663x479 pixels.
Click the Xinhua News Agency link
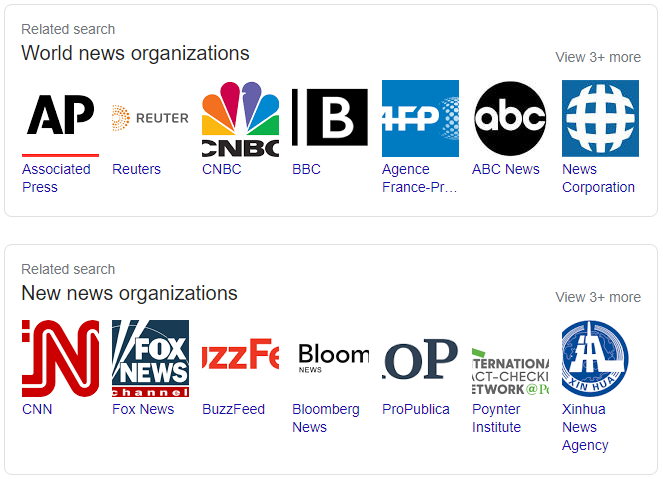(585, 427)
